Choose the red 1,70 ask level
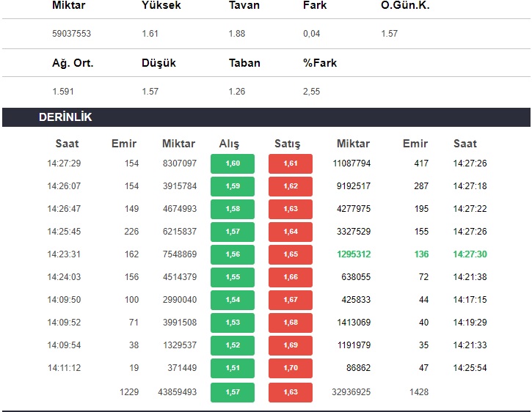Image resolution: width=532 pixels, height=412 pixels. point(291,368)
